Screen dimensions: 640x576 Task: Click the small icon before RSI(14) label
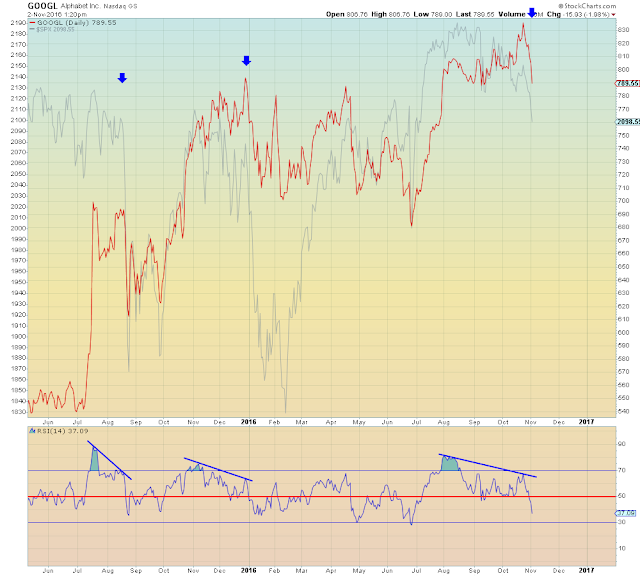tap(32, 431)
